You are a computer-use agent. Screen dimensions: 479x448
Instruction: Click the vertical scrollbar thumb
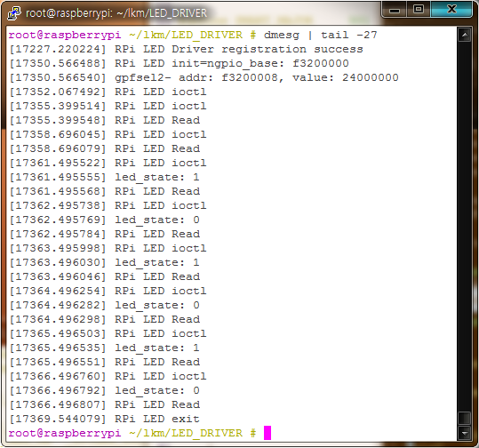464,418
